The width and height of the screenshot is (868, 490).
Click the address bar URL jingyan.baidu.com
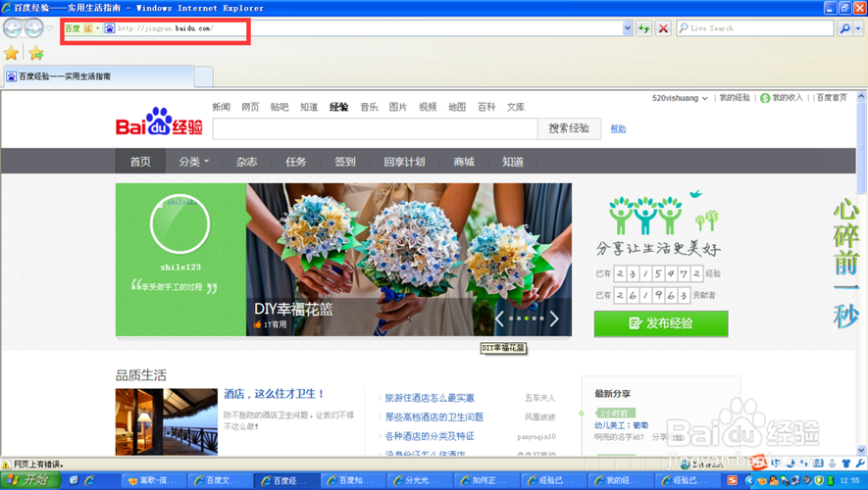point(165,28)
